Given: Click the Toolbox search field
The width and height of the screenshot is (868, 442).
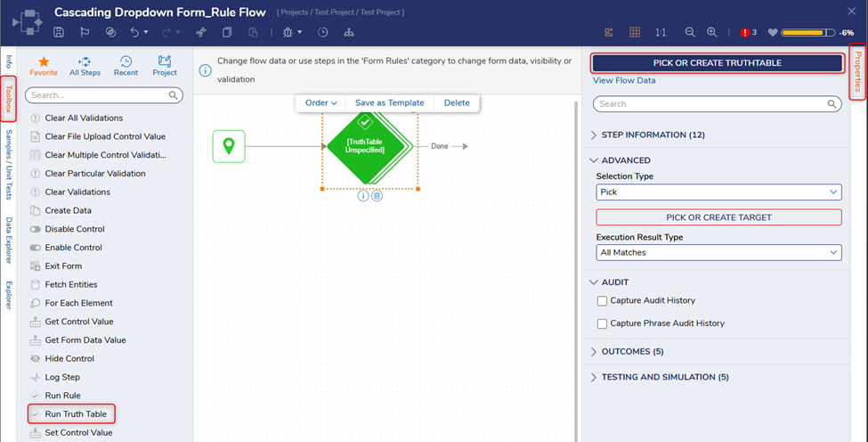Looking at the screenshot, I should (x=97, y=95).
